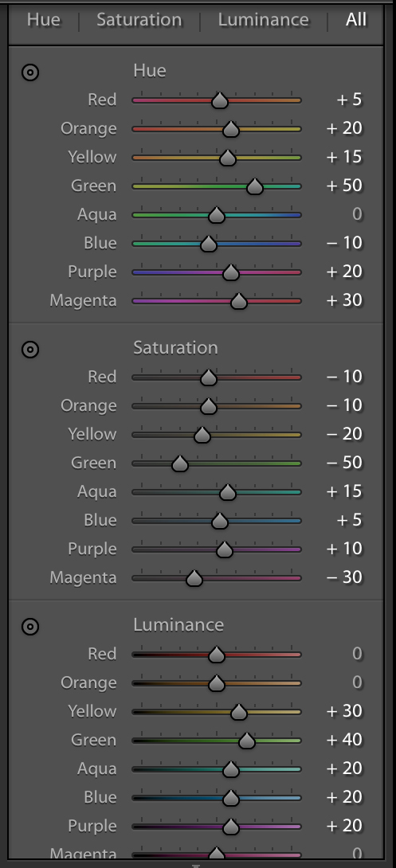Click the Green saturation value −50 field
396x868 pixels.
[344, 463]
